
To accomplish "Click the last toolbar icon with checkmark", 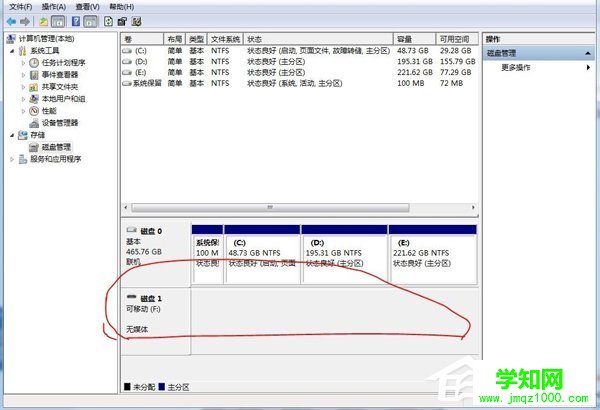I will pos(136,21).
